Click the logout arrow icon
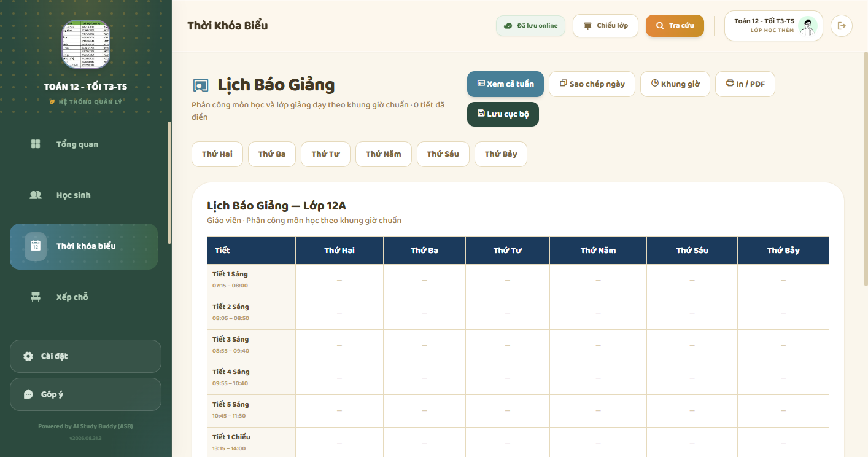Viewport: 868px width, 457px height. [x=842, y=26]
